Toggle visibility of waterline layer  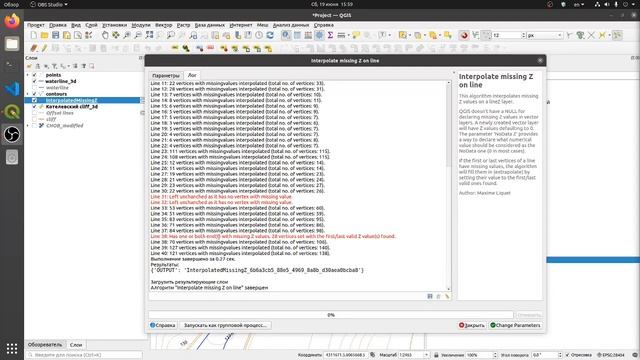tap(34, 88)
